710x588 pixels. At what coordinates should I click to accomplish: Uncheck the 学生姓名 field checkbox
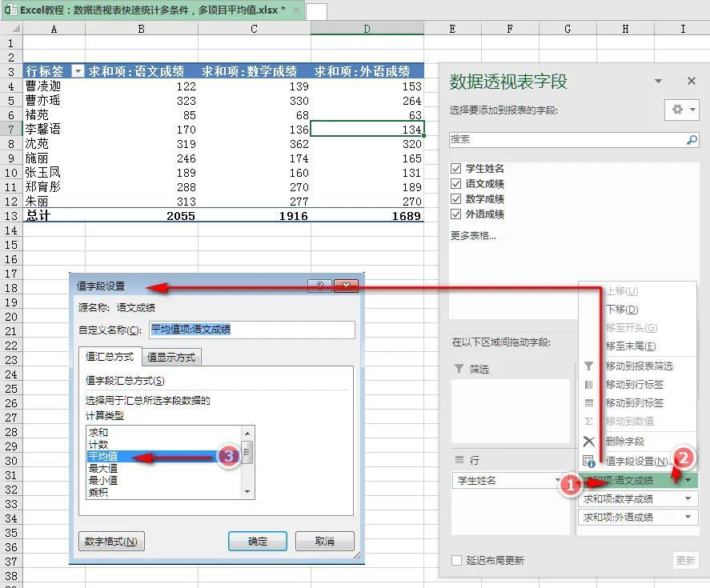[x=456, y=169]
